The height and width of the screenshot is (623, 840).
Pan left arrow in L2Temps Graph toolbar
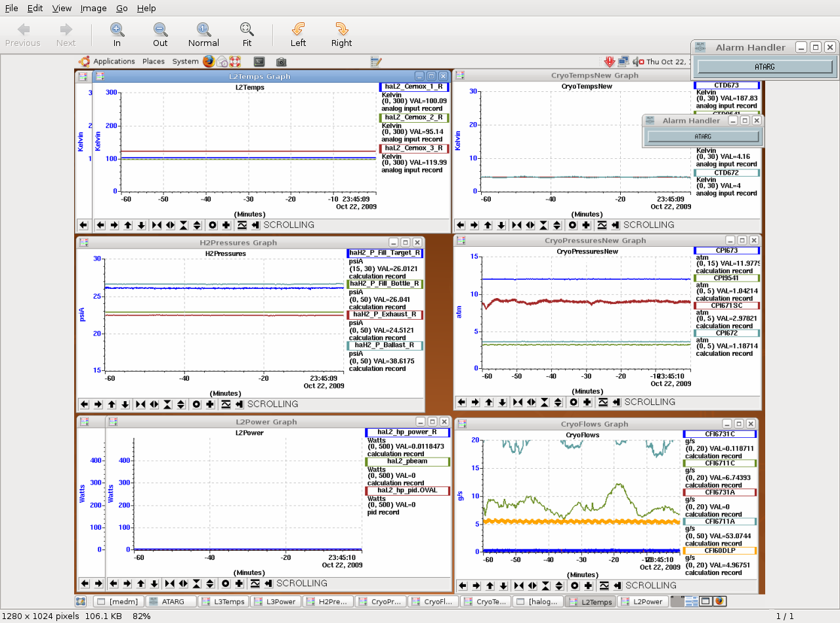pyautogui.click(x=100, y=225)
